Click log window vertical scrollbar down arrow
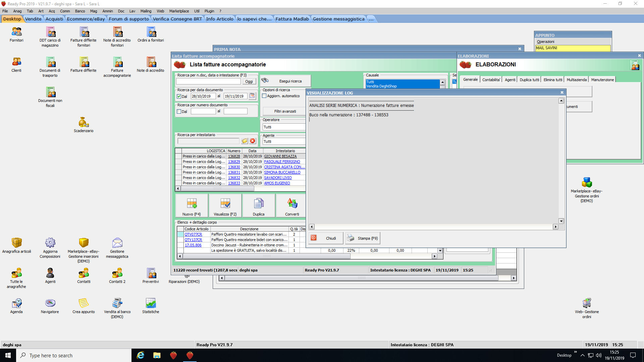This screenshot has width=644, height=362. coord(561,221)
